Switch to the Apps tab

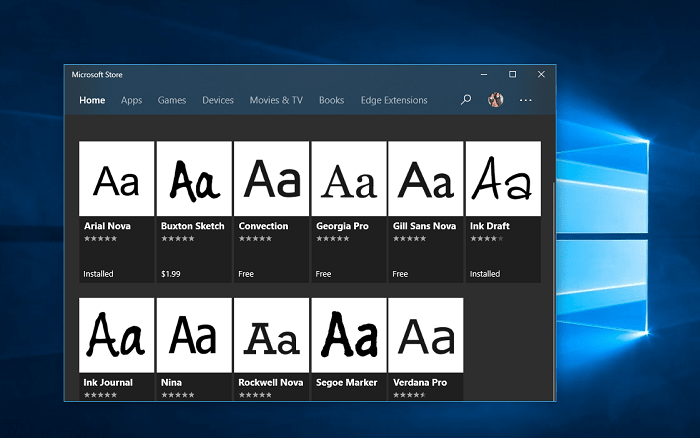coord(131,100)
